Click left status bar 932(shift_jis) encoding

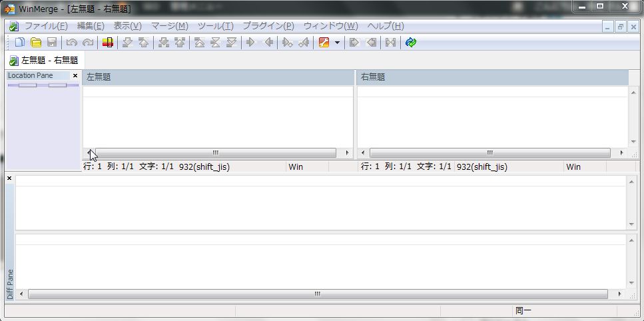204,166
